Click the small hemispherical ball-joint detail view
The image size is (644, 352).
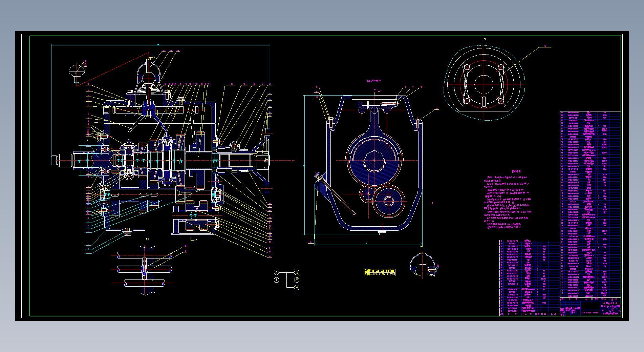pos(422,265)
